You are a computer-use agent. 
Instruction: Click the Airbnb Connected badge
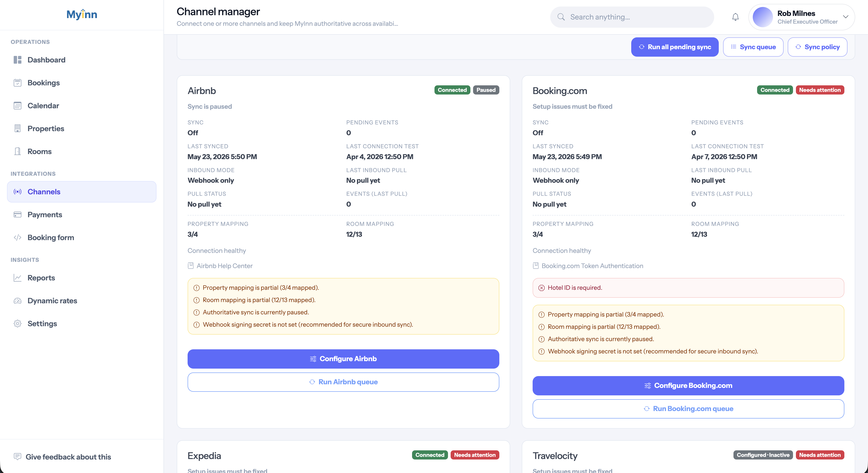click(x=452, y=90)
